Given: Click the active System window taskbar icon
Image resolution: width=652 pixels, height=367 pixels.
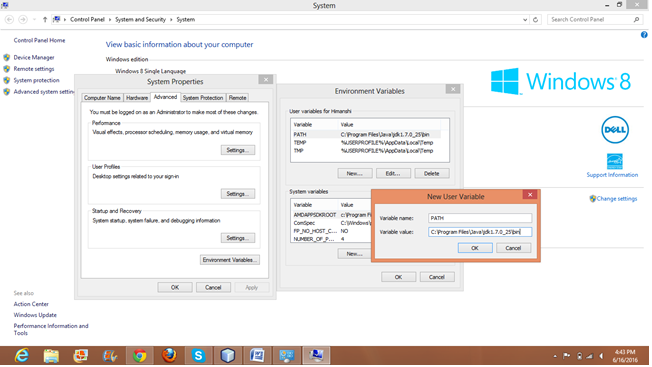Looking at the screenshot, I should pos(316,356).
